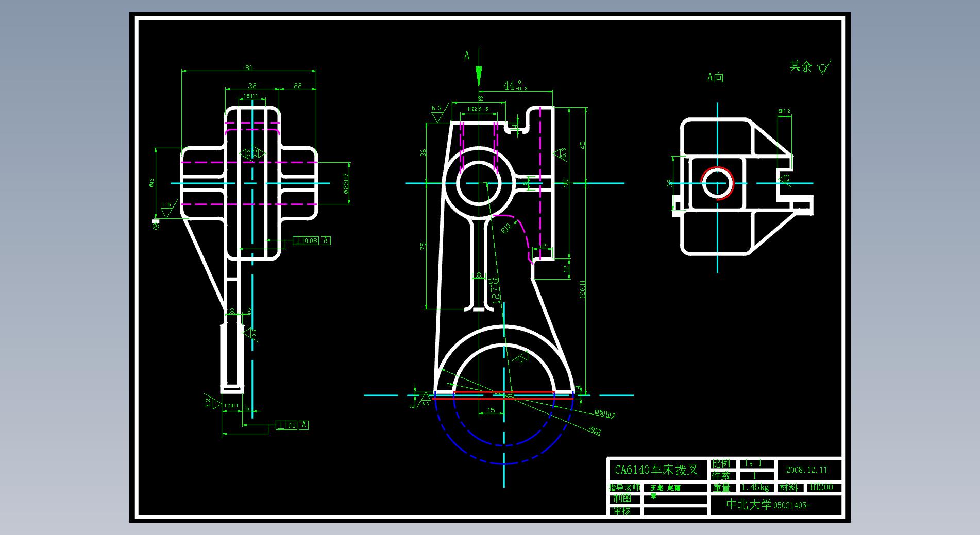980x535 pixels.
Task: Select the '王彪 赵丽' instructor names
Action: pos(665,487)
